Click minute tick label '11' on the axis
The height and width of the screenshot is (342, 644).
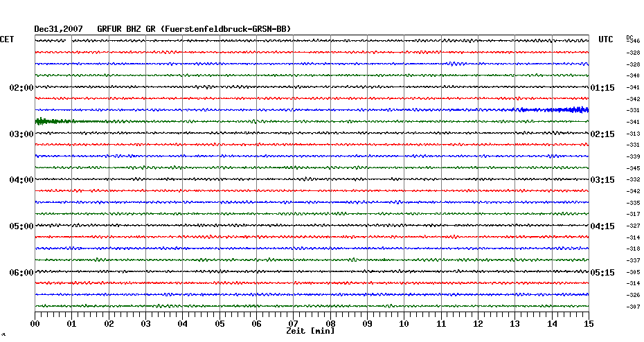point(441,324)
